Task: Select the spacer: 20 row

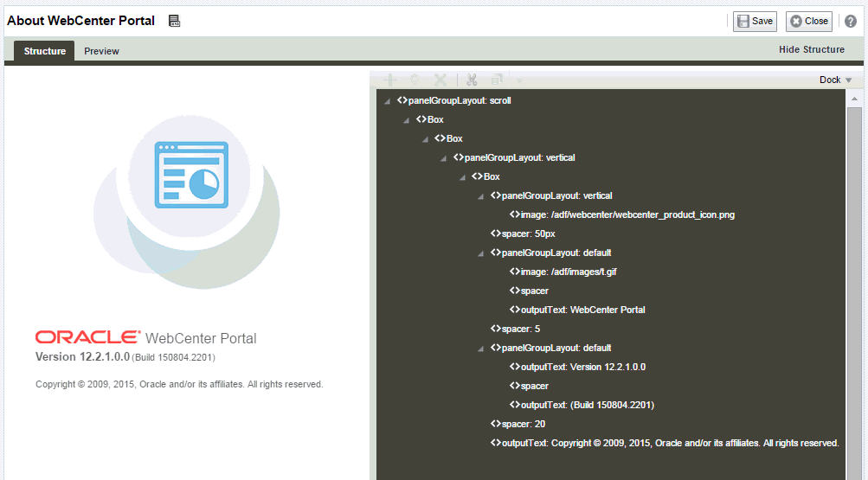Action: (x=518, y=424)
